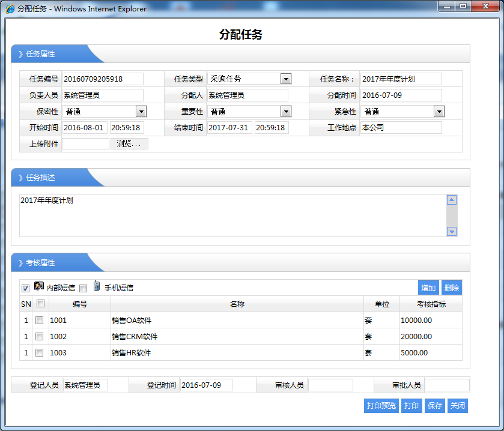Image resolution: width=504 pixels, height=431 pixels.
Task: Click the 增加 button
Action: click(428, 288)
